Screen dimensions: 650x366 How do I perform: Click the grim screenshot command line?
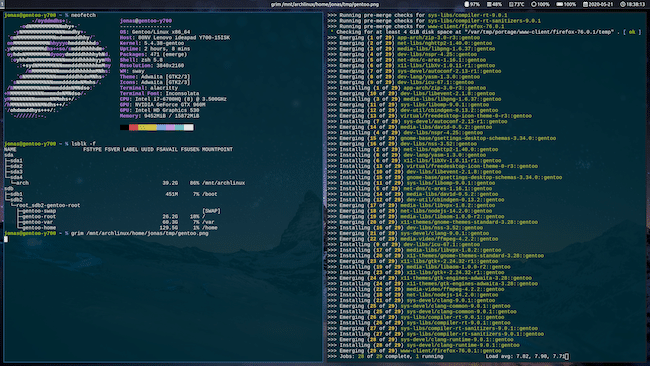140,233
